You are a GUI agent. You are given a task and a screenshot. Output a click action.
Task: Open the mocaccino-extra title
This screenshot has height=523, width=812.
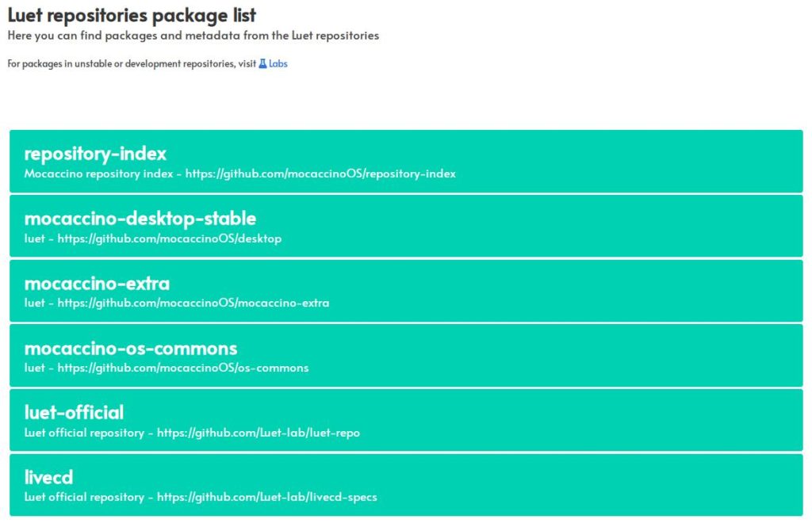click(97, 284)
